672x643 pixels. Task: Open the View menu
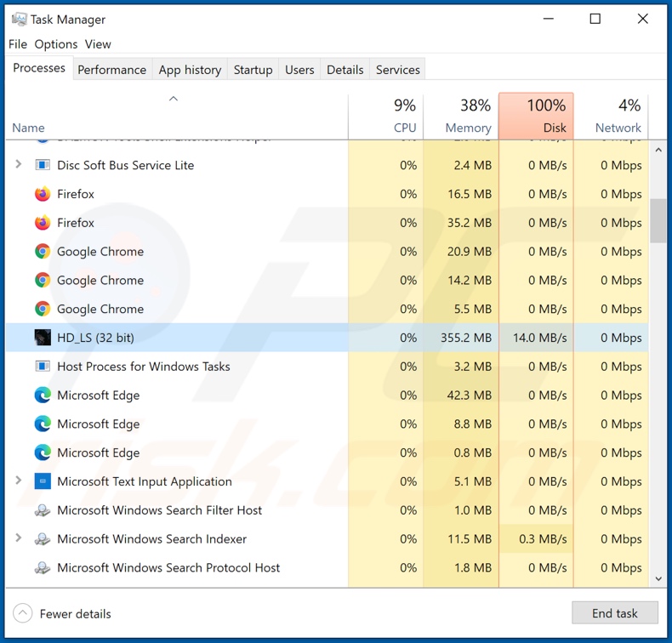(98, 44)
